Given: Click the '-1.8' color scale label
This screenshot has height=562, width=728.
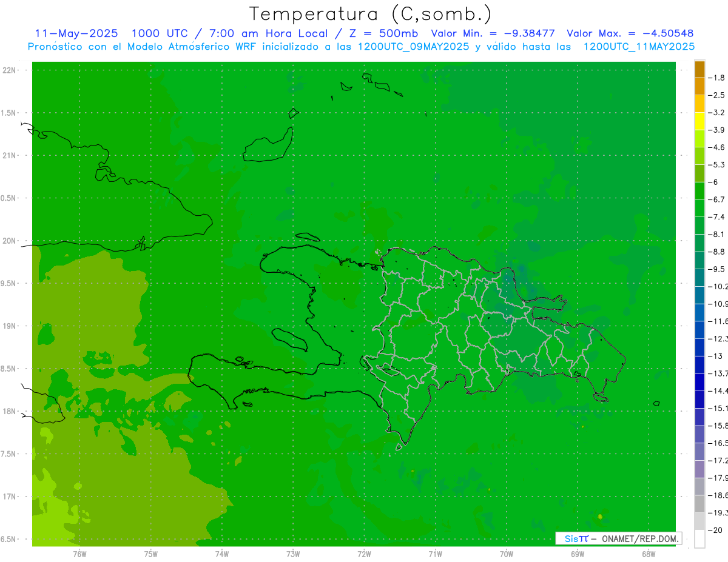Looking at the screenshot, I should tap(717, 78).
